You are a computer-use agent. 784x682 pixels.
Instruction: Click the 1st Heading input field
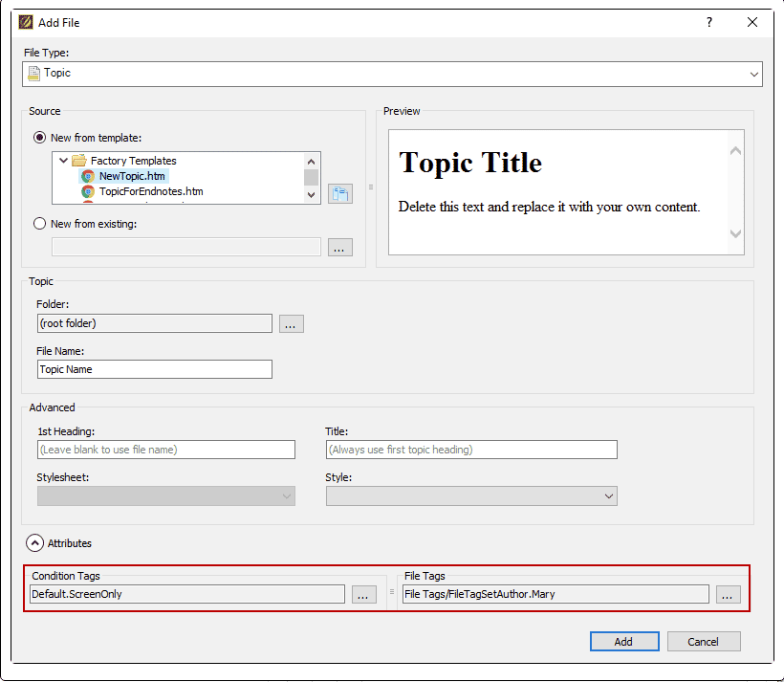(x=166, y=450)
